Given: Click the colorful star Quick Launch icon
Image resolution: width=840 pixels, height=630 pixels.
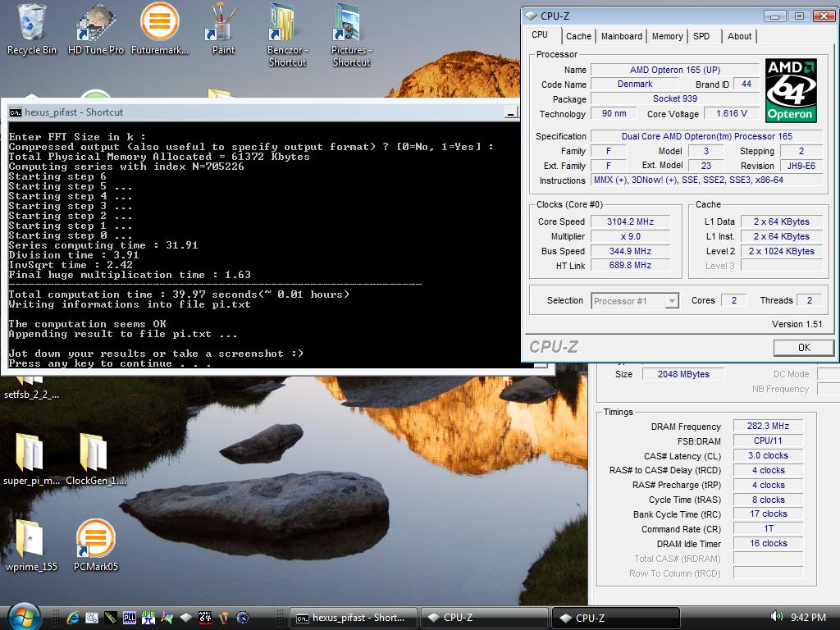Looking at the screenshot, I should [167, 618].
